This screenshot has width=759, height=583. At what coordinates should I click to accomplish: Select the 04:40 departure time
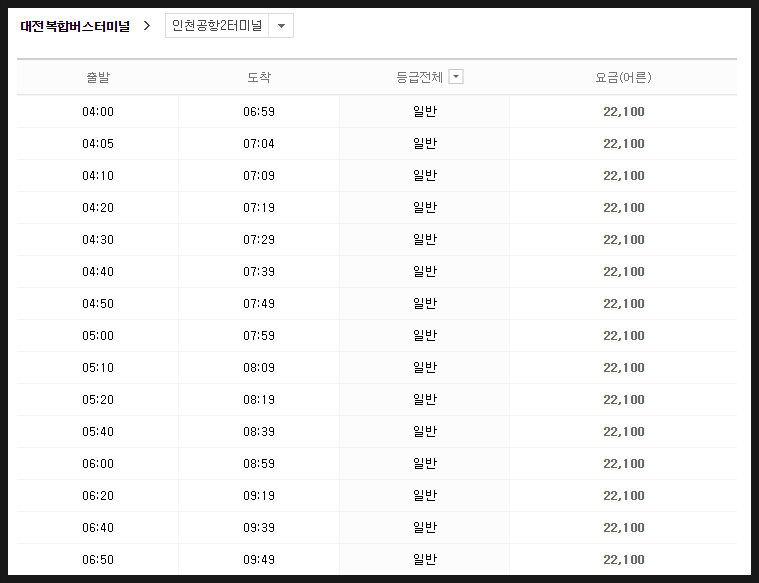point(98,272)
